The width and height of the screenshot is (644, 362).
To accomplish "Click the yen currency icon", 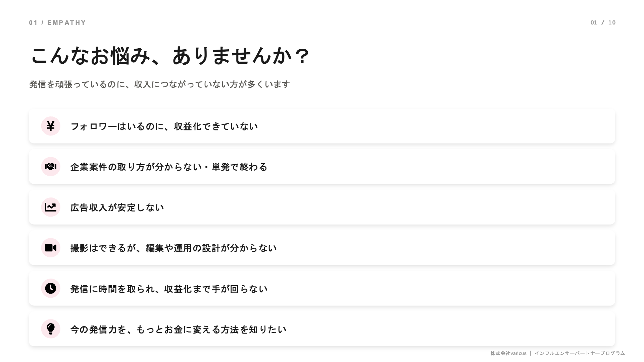I will (51, 126).
